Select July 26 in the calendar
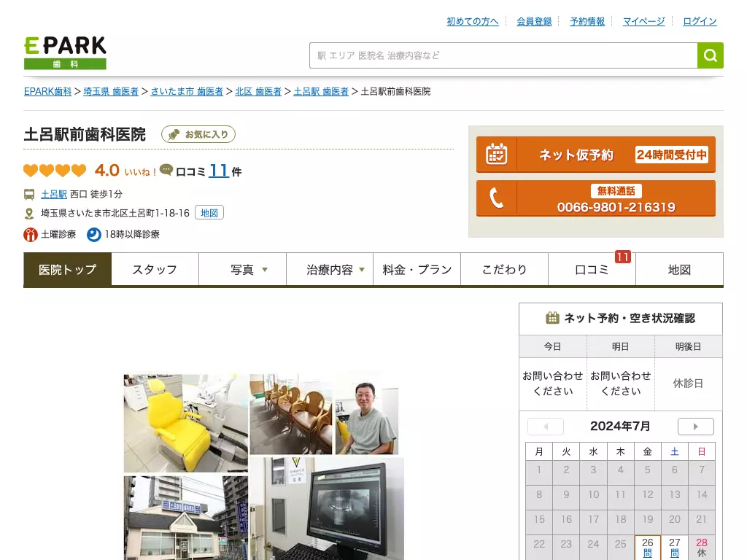The image size is (747, 560). coord(648,548)
